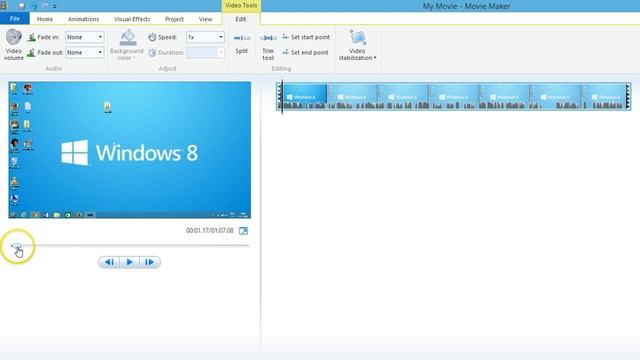Screen dimensions: 640x360
Task: Open the Video volume control
Action: (x=13, y=45)
